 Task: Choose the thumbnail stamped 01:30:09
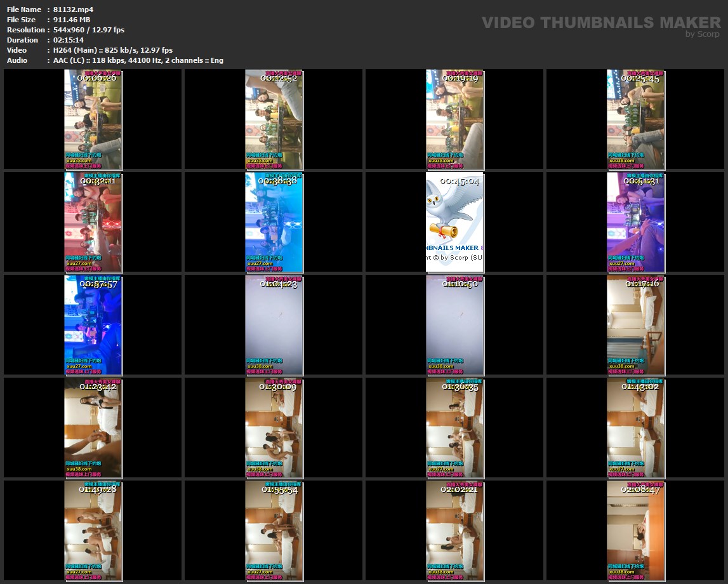pos(274,428)
